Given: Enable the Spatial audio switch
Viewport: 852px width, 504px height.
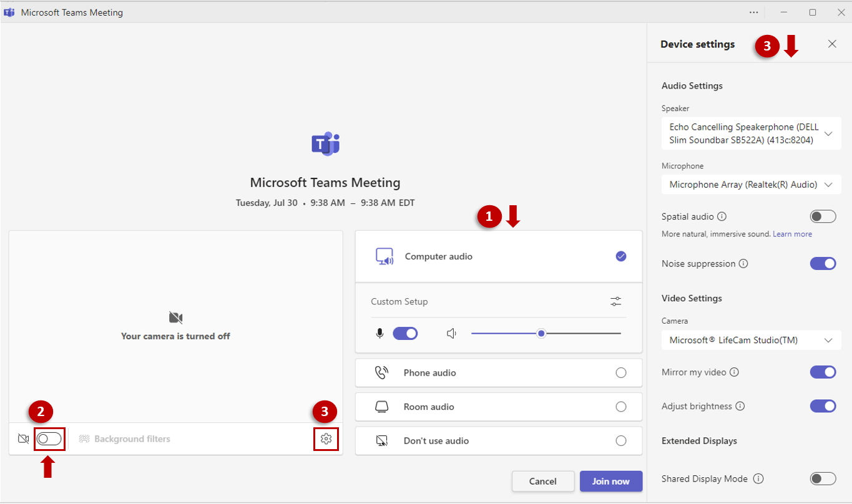Looking at the screenshot, I should pyautogui.click(x=822, y=217).
